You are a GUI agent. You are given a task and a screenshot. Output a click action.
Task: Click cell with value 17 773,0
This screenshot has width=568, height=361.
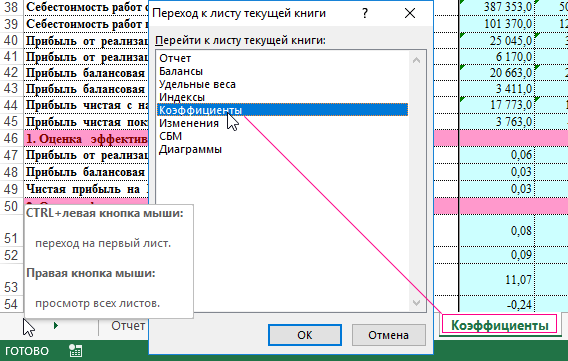point(497,105)
